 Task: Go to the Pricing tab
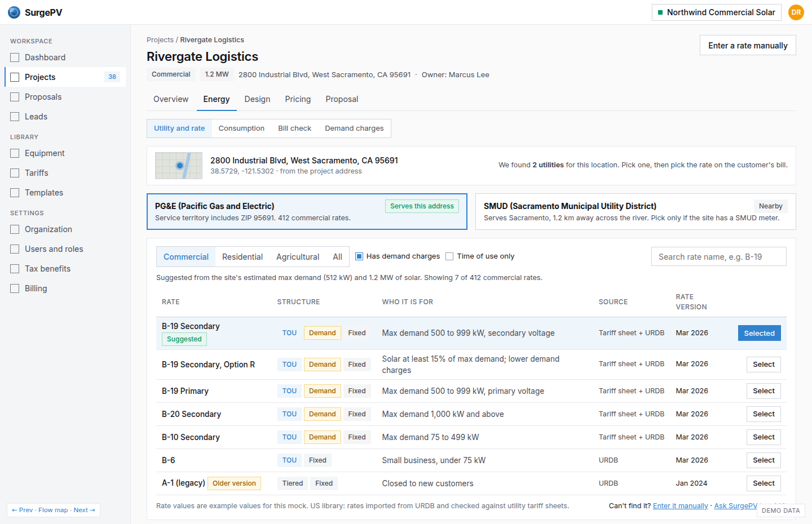pos(298,99)
